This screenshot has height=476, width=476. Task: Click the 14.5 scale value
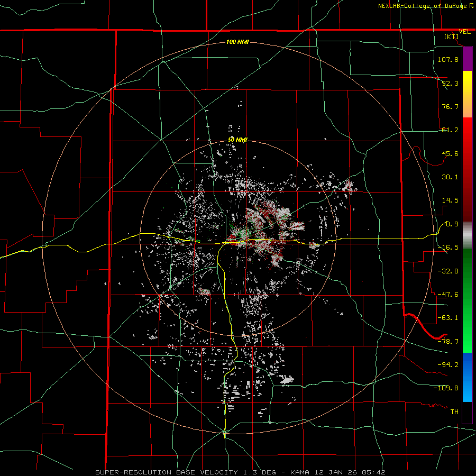coord(450,200)
